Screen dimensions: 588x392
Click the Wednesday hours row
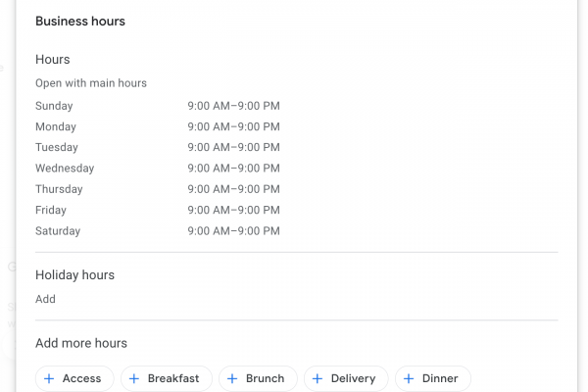(x=233, y=169)
